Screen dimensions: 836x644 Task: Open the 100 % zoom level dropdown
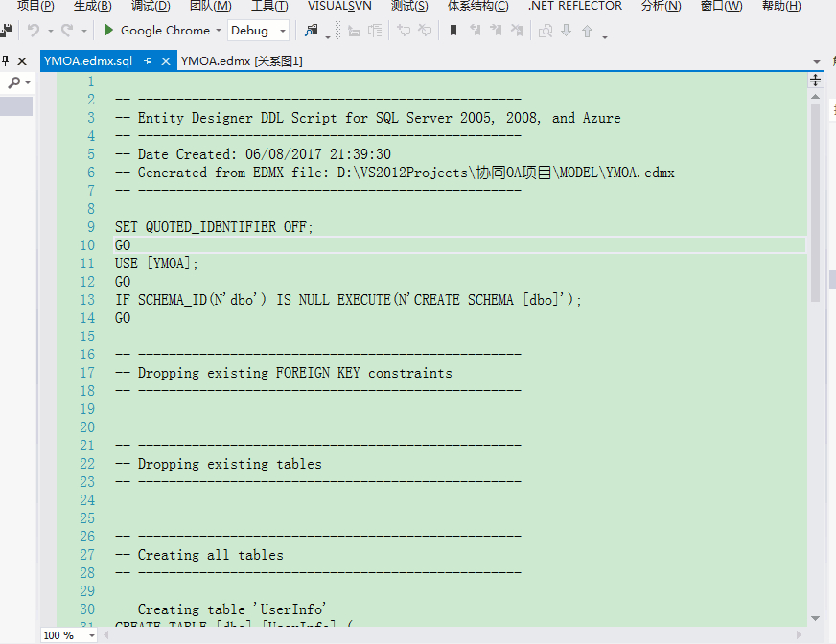tap(92, 635)
